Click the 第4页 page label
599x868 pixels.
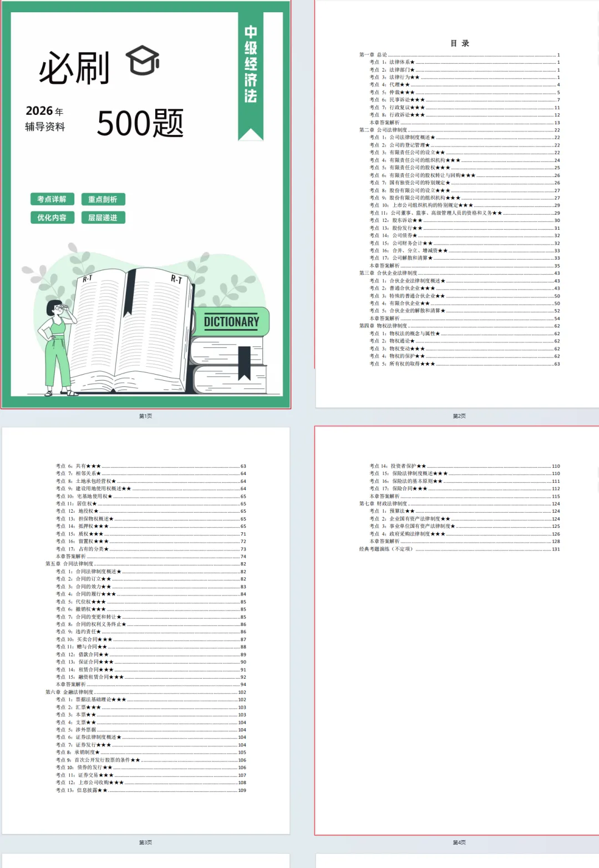point(459,842)
